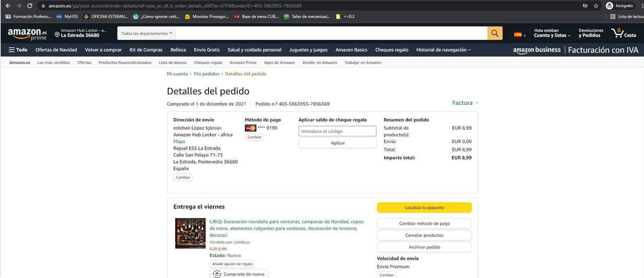Click the Aplicar button
Viewport: 644px width, 278px height.
point(338,143)
